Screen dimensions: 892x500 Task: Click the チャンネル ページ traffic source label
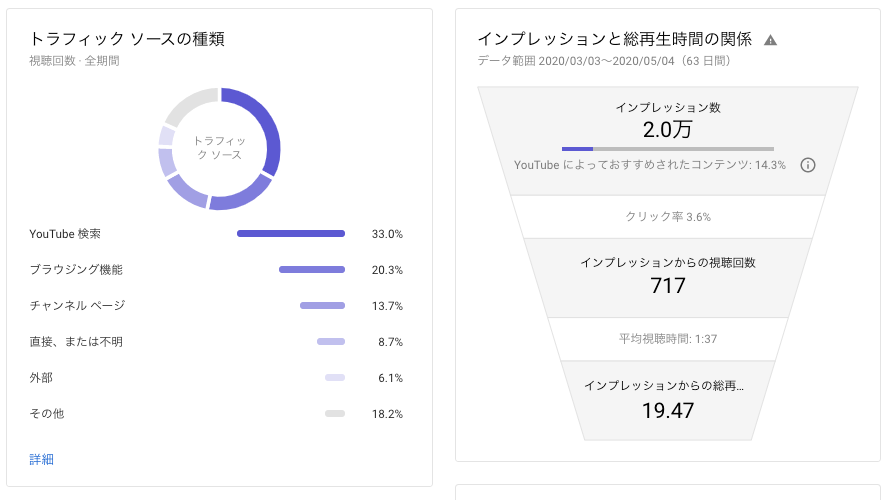click(x=77, y=306)
